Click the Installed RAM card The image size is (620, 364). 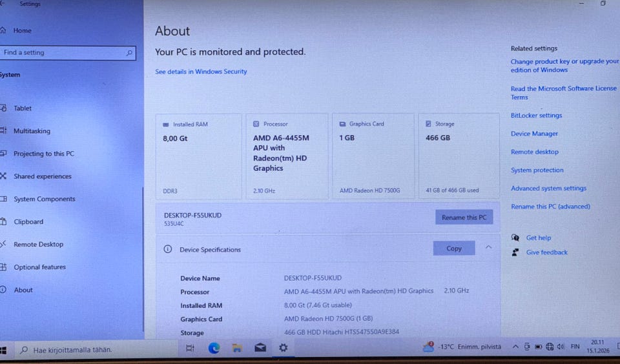(x=198, y=157)
